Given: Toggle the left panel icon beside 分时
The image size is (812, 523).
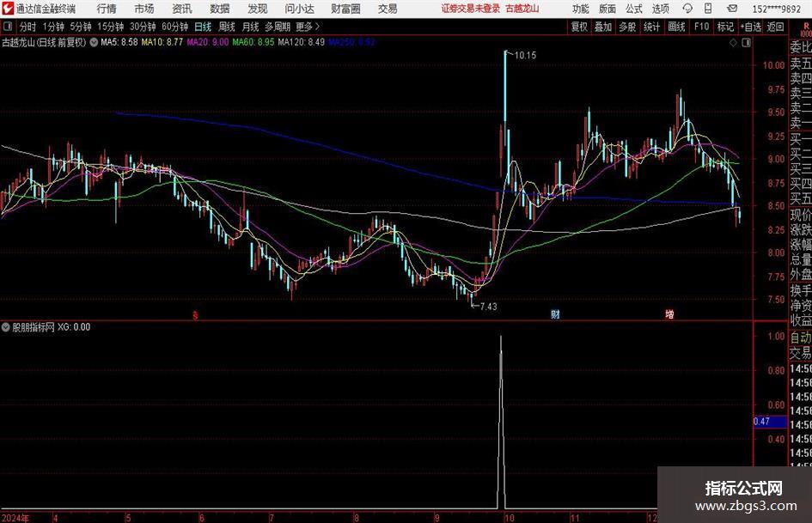Looking at the screenshot, I should click(x=7, y=27).
